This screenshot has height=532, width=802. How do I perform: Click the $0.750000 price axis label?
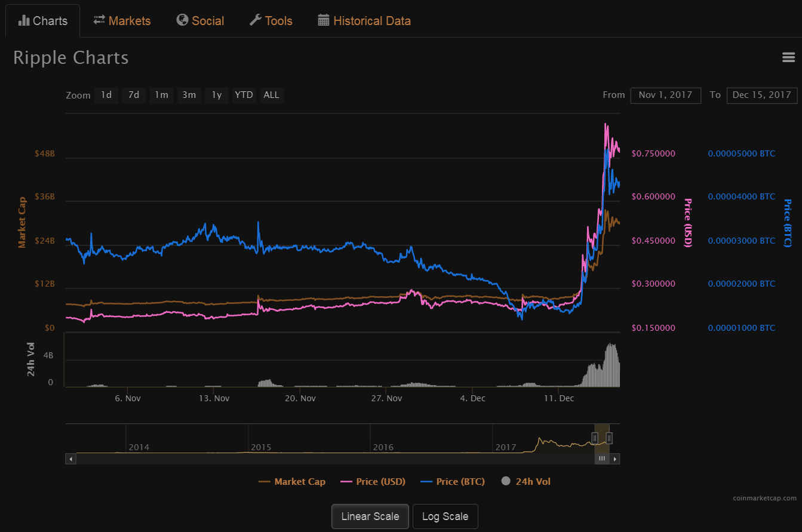pos(653,153)
